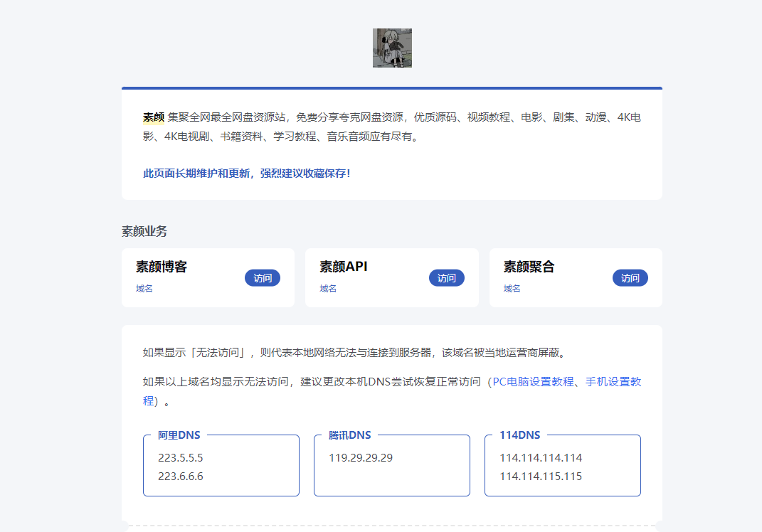
Task: Open 素颜API with its 访问 button
Action: [447, 278]
